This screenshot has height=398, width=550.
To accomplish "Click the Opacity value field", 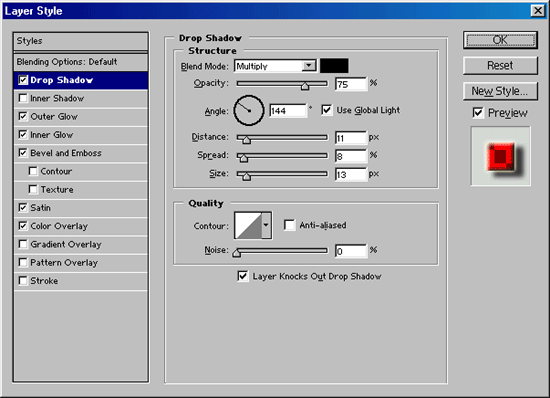I will [x=351, y=84].
